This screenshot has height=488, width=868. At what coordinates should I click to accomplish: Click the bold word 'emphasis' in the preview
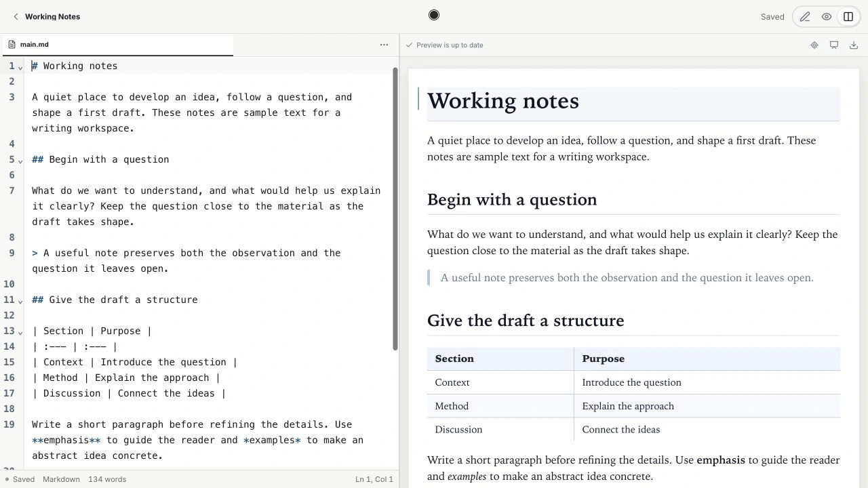click(x=721, y=460)
